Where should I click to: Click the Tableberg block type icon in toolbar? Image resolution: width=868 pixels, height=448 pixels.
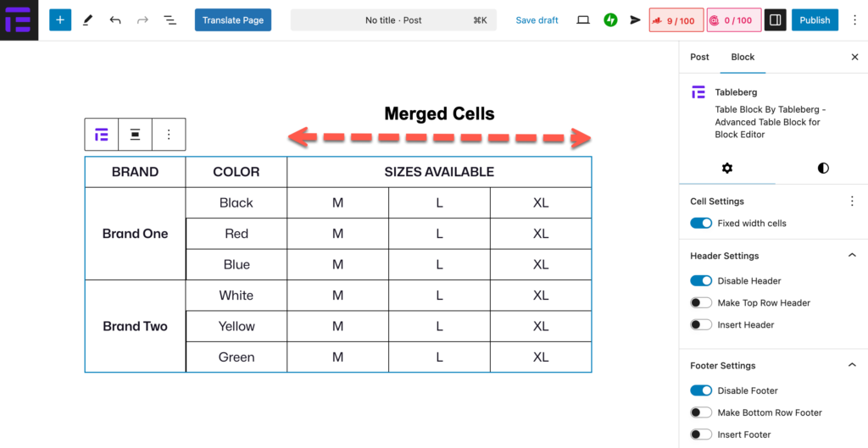(x=102, y=135)
